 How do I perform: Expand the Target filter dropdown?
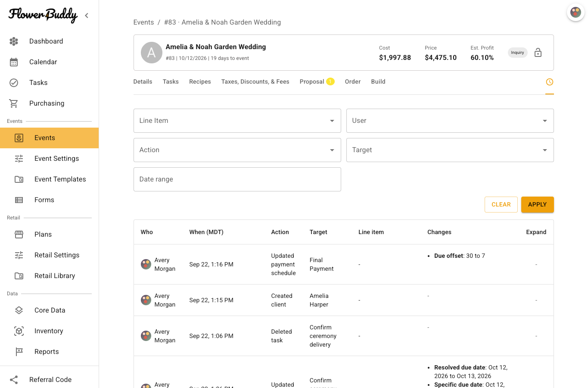450,150
